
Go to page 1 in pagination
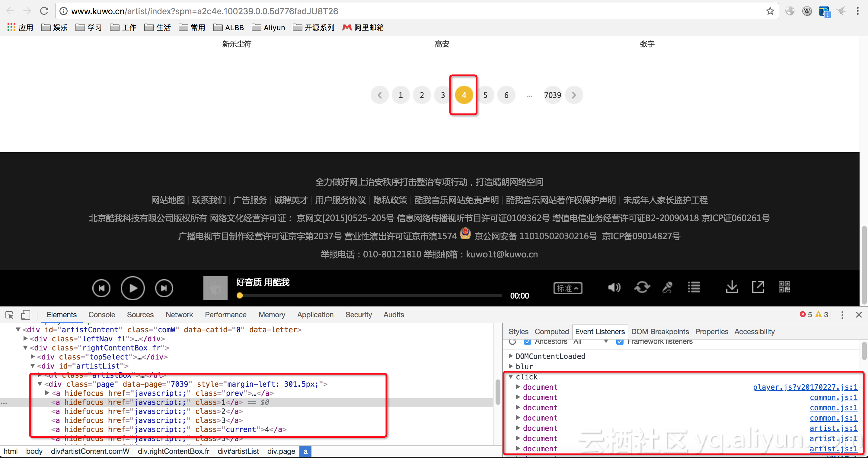coord(400,95)
